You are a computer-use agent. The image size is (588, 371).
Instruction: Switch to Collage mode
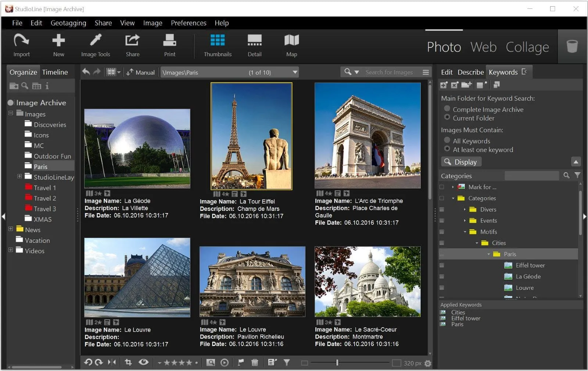click(527, 47)
